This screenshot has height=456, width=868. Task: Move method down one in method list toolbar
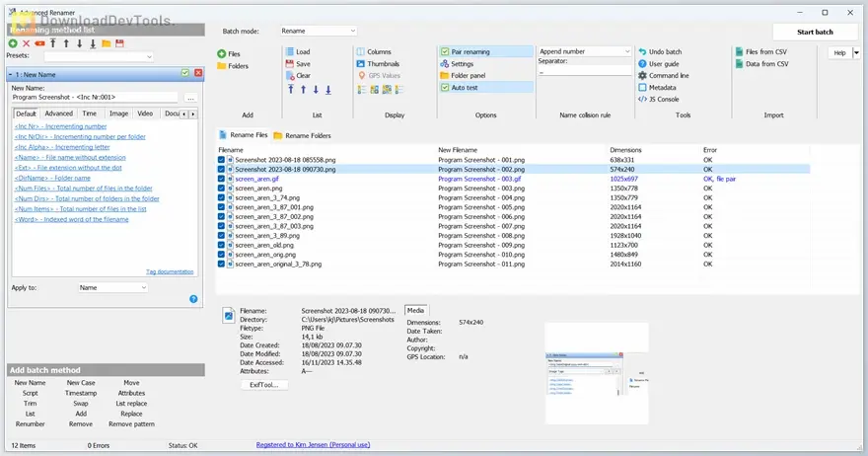click(80, 43)
